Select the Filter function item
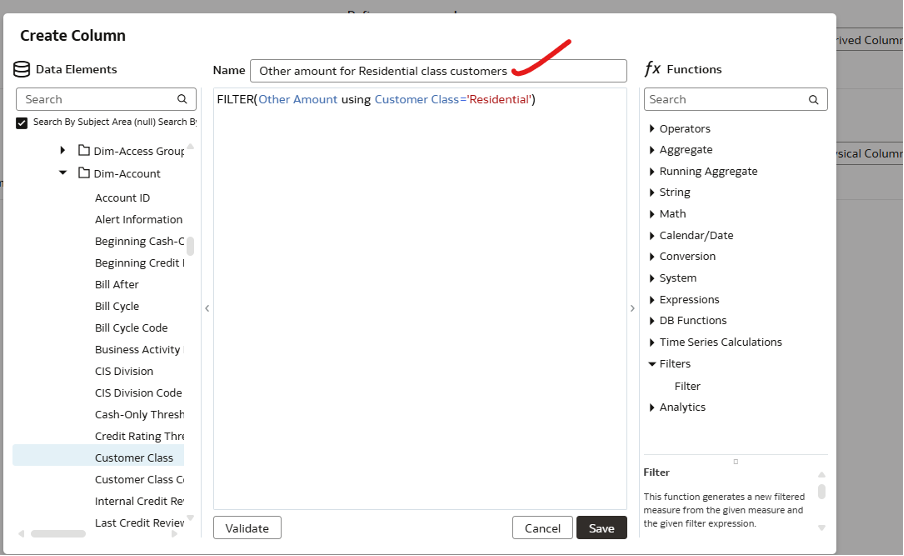This screenshot has width=904, height=556. [687, 386]
